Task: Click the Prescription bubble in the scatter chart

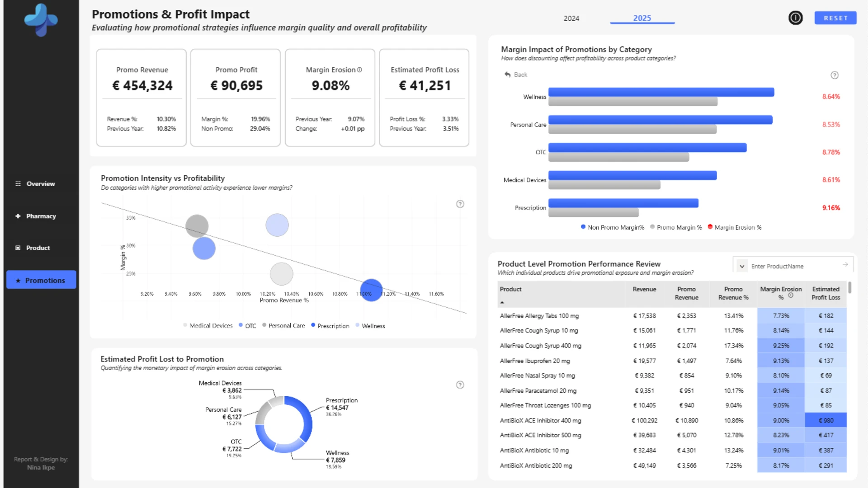Action: [x=371, y=290]
